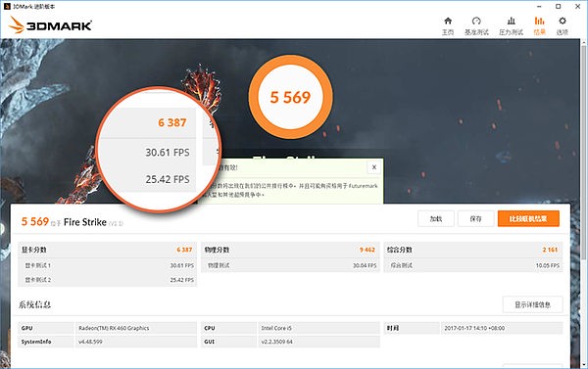588x369 pixels.
Task: Maximize the 3DMark window
Action: [x=558, y=7]
